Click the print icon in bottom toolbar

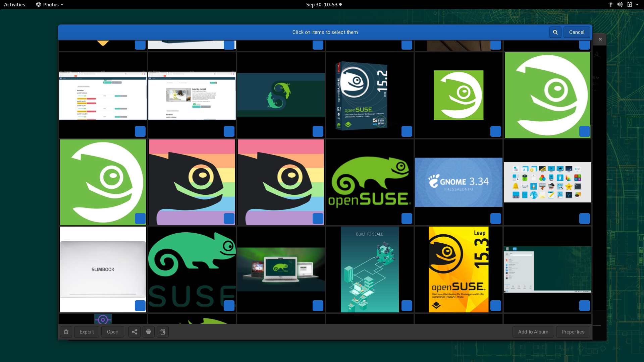[149, 332]
